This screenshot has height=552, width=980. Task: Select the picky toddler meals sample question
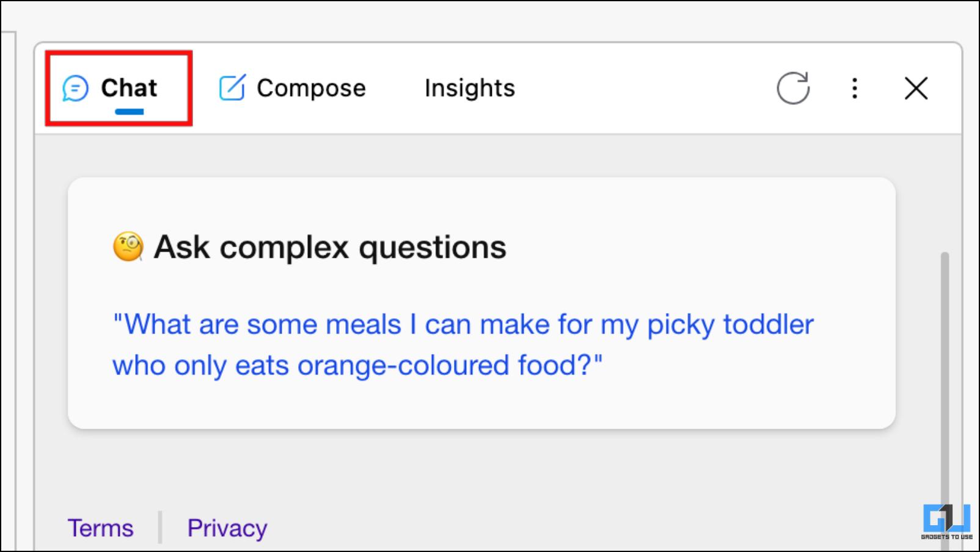click(463, 344)
